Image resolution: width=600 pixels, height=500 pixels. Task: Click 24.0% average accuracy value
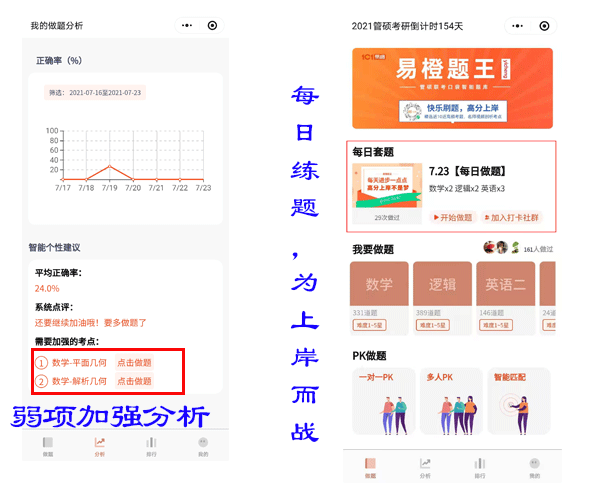tap(47, 288)
